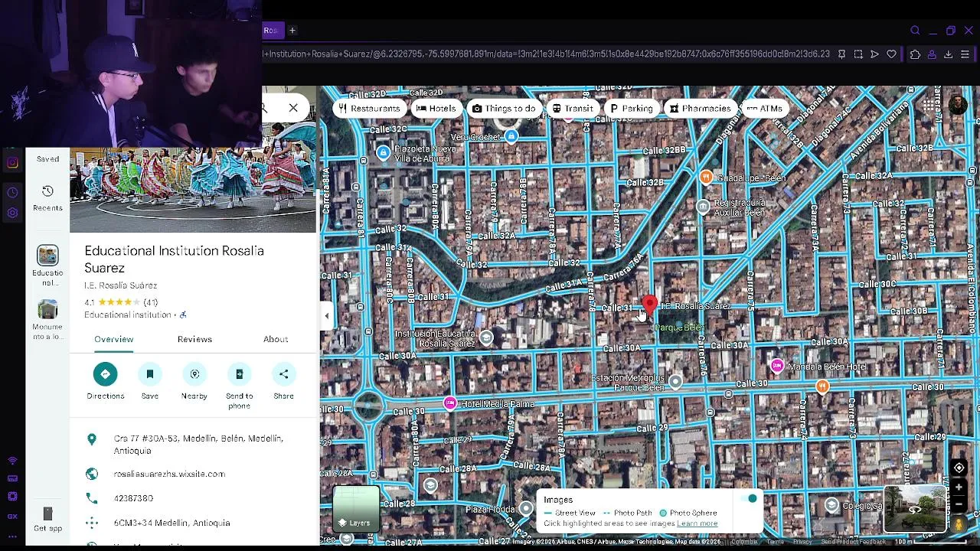Click the Guadalupe Belén restaurant marker
Viewport: 980px width, 551px height.
706,177
